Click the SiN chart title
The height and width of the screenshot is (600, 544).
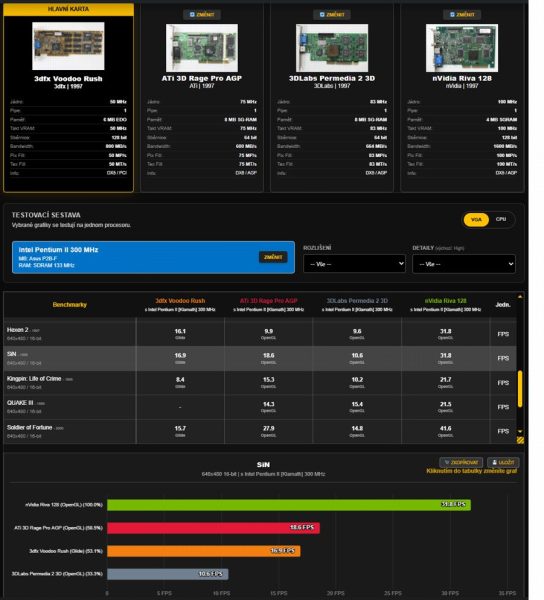263,465
